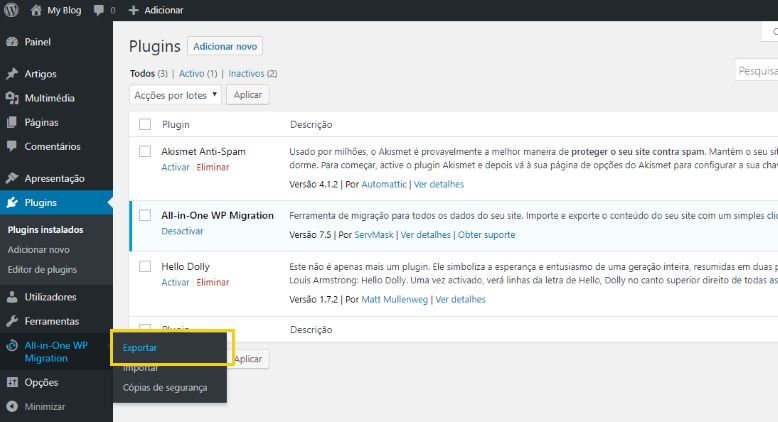The width and height of the screenshot is (778, 422).
Task: Click the My Blog home icon
Action: (x=36, y=10)
